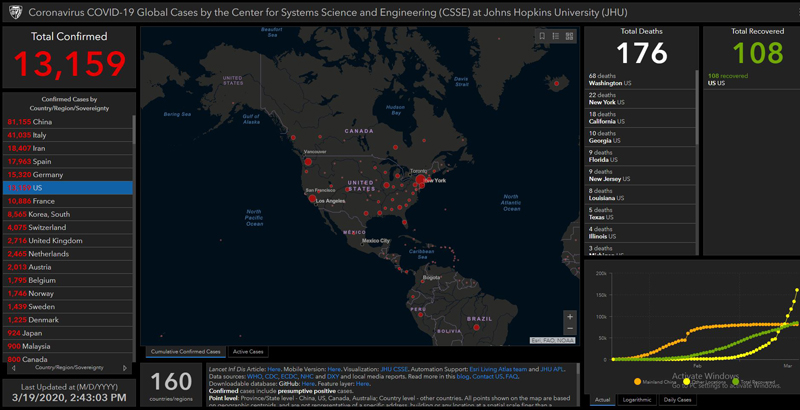The width and height of the screenshot is (800, 410).
Task: Select Germany in the country list
Action: coord(67,175)
